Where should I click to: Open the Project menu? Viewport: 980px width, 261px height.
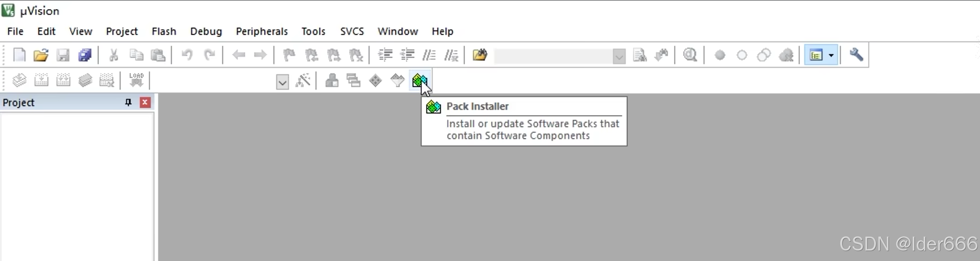pos(122,31)
